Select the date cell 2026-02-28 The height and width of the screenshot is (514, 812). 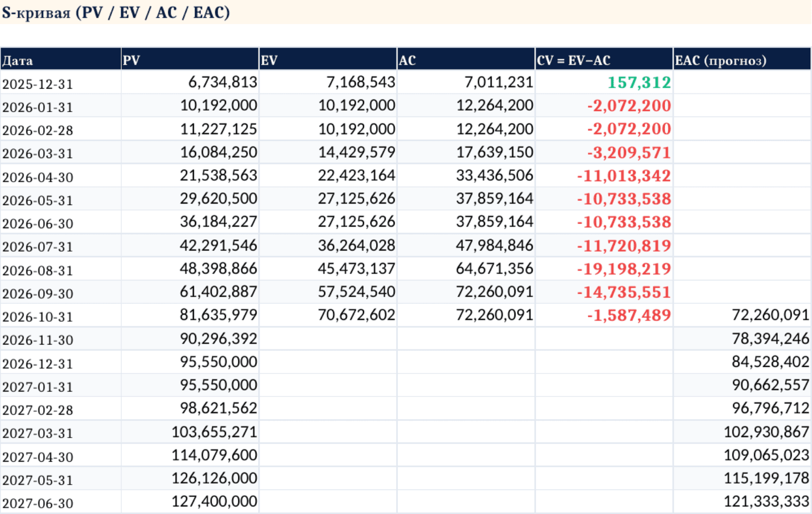coord(37,130)
